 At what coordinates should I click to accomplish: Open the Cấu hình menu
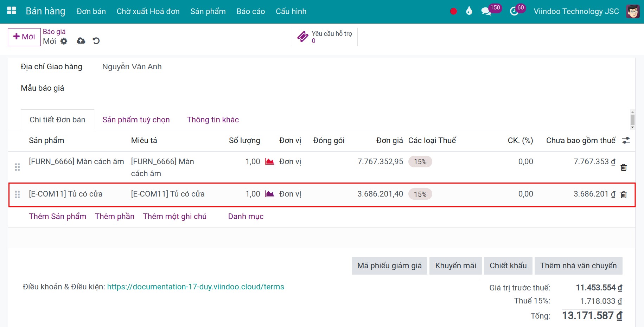coord(291,11)
